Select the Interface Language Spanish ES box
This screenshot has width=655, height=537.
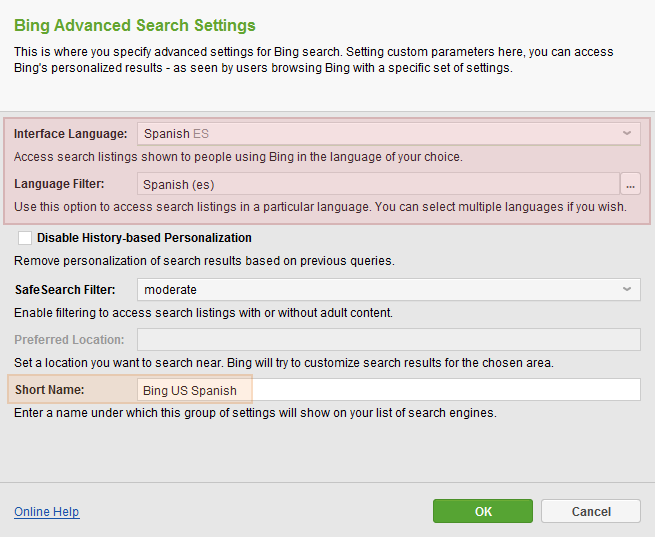point(388,134)
